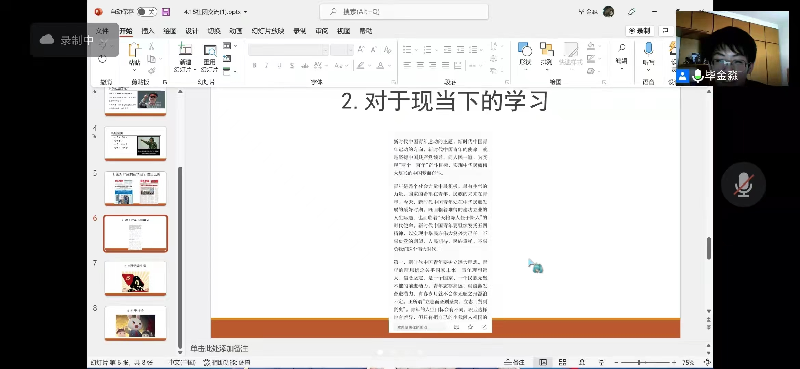Open the user account avatar
This screenshot has height=369, width=800.
[x=608, y=12]
